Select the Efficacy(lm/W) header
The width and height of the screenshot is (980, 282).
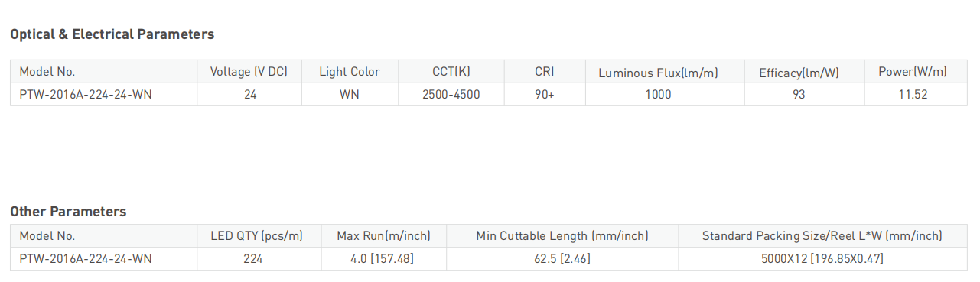[799, 73]
